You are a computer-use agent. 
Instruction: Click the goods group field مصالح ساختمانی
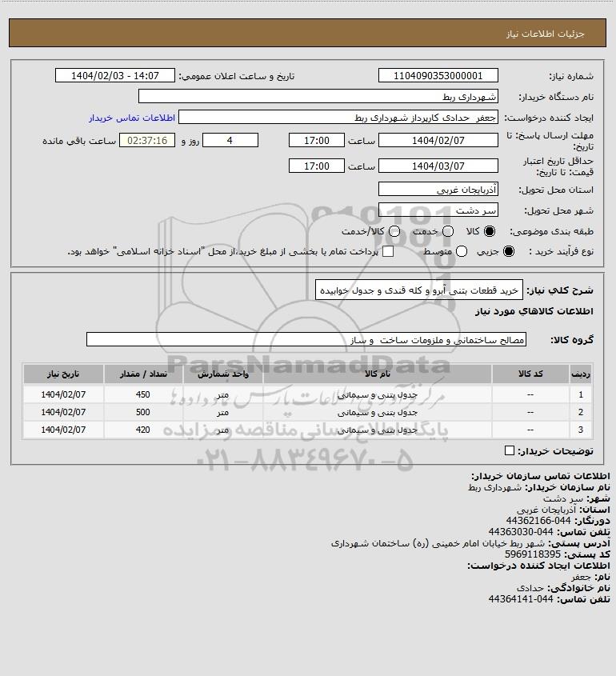[306, 339]
